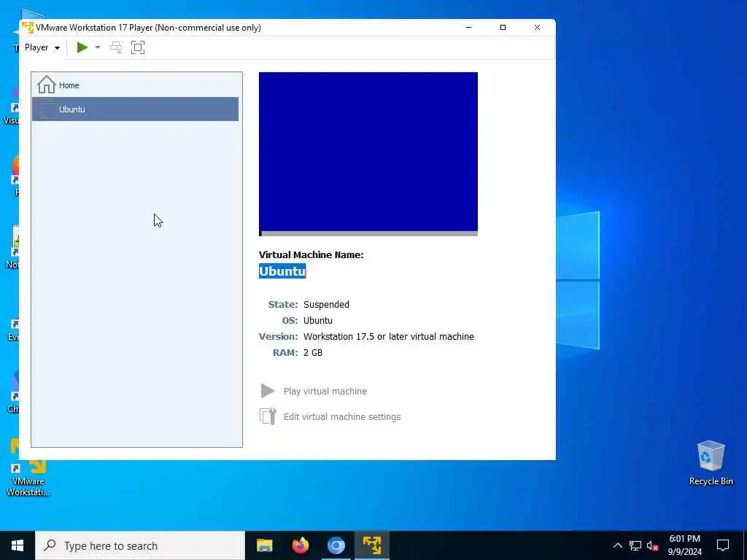The width and height of the screenshot is (747, 560).
Task: Click the VMware logo in the title bar
Action: [28, 27]
